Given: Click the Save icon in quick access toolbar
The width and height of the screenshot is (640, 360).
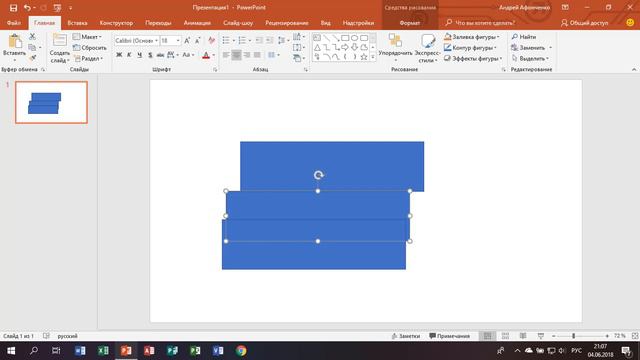Looking at the screenshot, I should tap(13, 8).
